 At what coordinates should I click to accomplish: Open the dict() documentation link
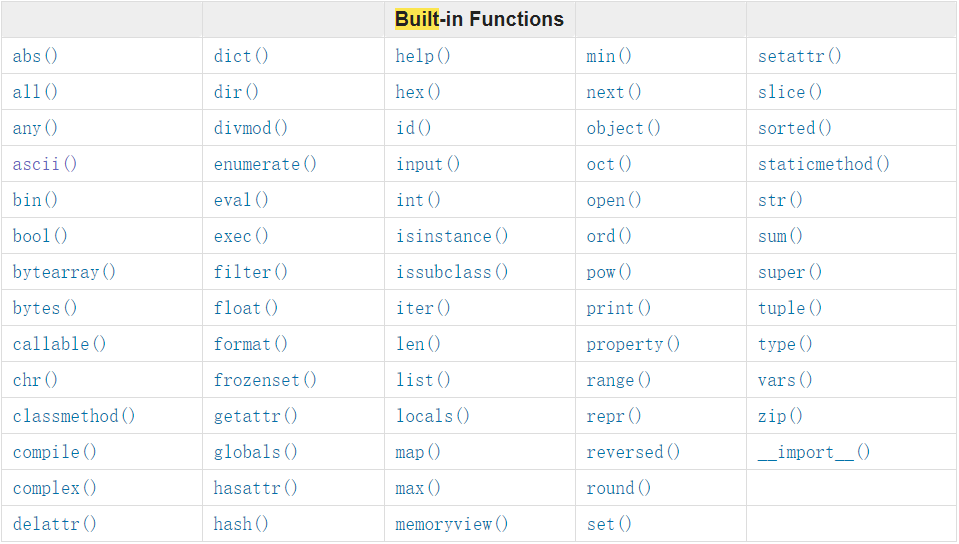241,56
